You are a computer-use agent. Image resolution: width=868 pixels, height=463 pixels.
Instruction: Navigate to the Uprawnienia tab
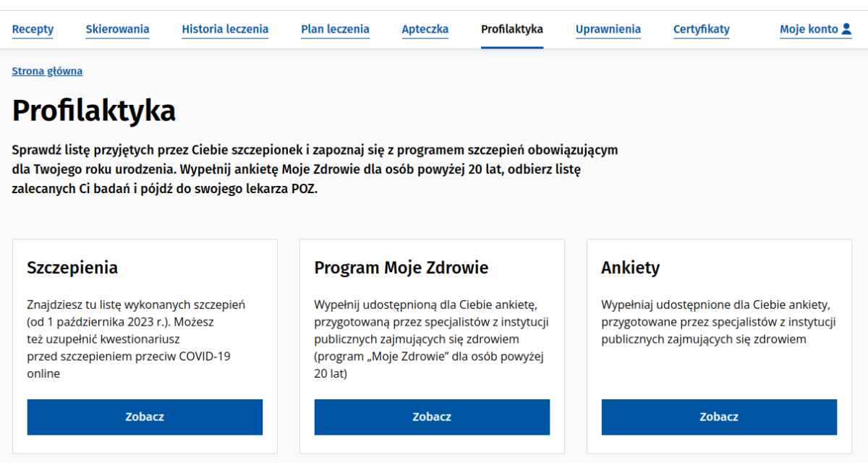tap(608, 30)
